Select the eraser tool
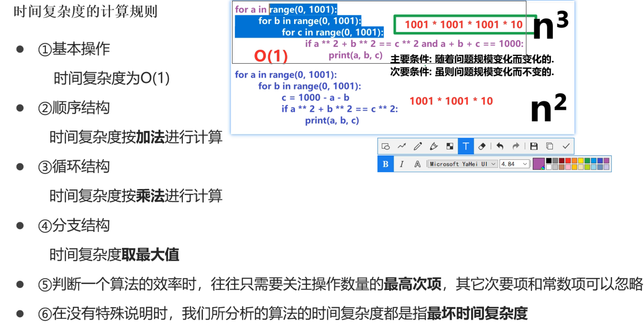The height and width of the screenshot is (331, 644). 482,146
